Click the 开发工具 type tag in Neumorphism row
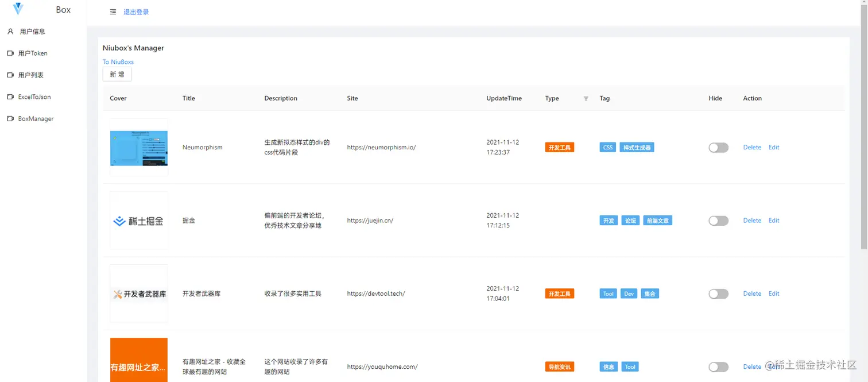 pos(560,148)
